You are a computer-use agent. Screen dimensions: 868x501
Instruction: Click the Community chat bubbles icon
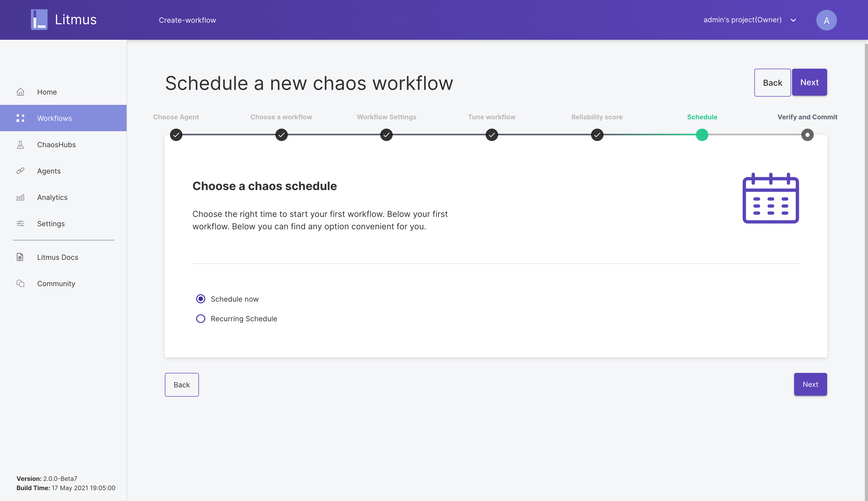pos(21,284)
